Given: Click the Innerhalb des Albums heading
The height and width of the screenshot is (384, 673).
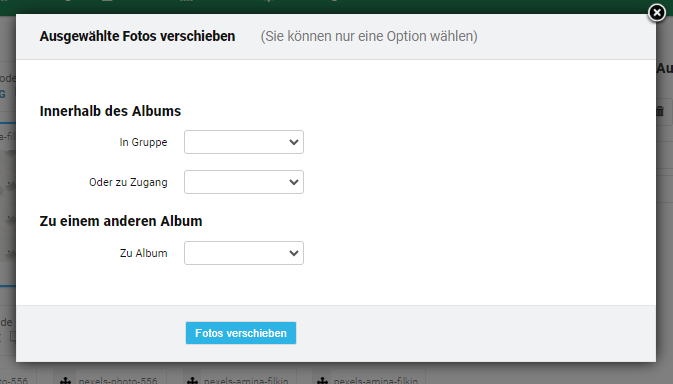Looking at the screenshot, I should click(x=110, y=111).
